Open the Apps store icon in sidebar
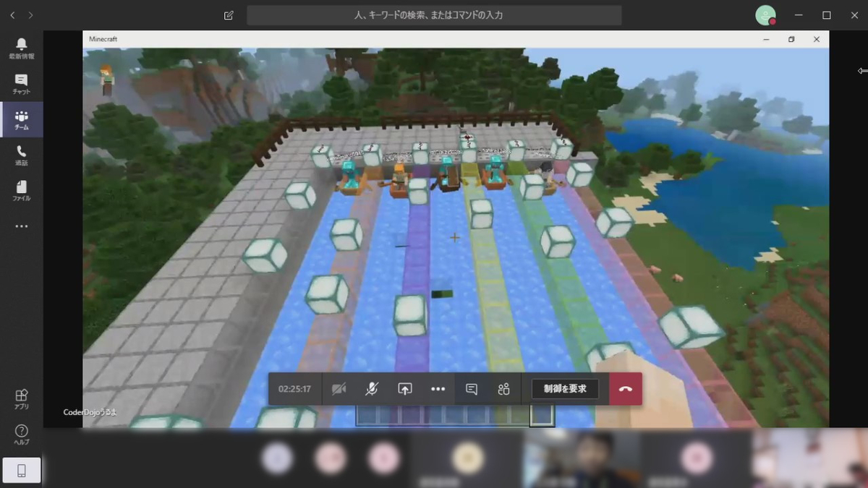The image size is (868, 488). pyautogui.click(x=21, y=398)
